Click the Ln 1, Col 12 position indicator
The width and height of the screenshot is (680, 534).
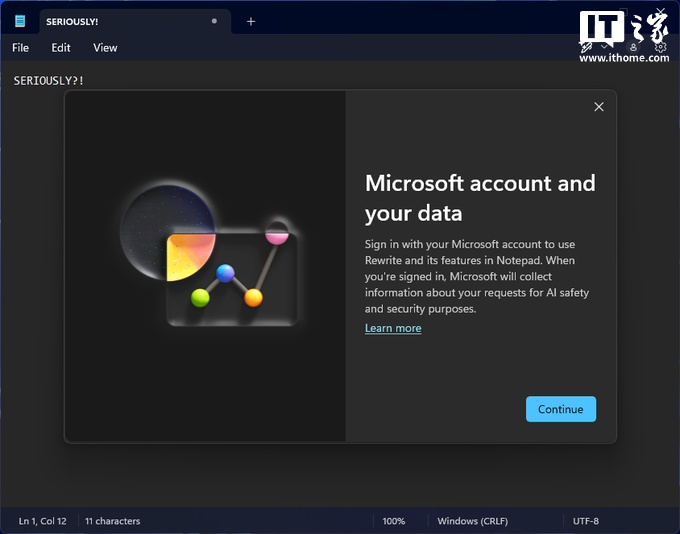(x=42, y=521)
